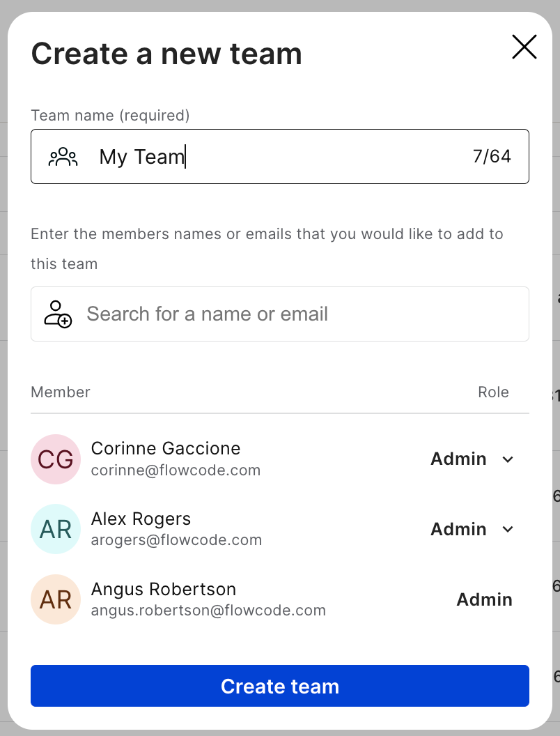This screenshot has width=560, height=736.
Task: Focus the Team name text field
Action: coord(280,156)
